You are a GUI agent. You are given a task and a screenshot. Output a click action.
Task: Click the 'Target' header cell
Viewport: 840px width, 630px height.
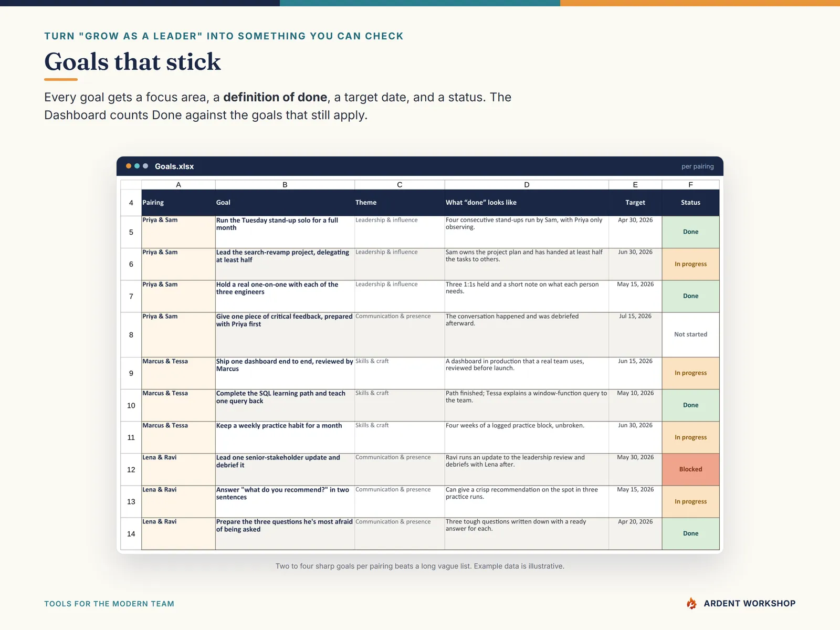(635, 203)
